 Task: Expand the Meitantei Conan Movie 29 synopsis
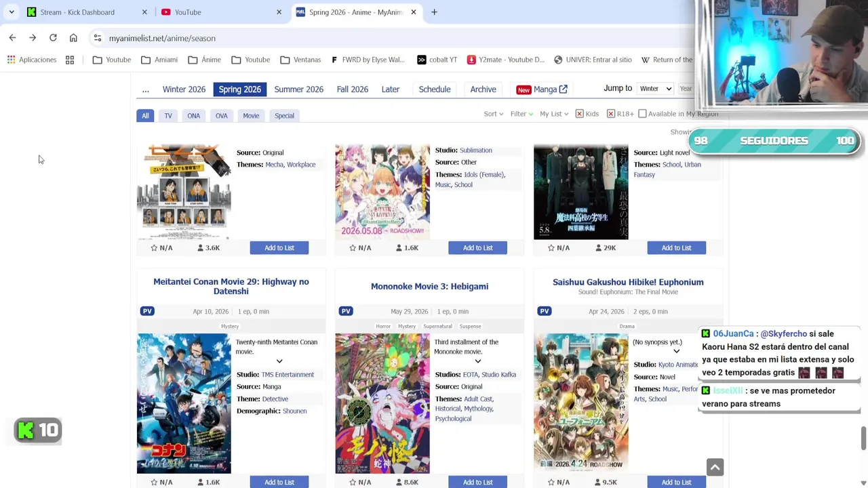pos(279,361)
